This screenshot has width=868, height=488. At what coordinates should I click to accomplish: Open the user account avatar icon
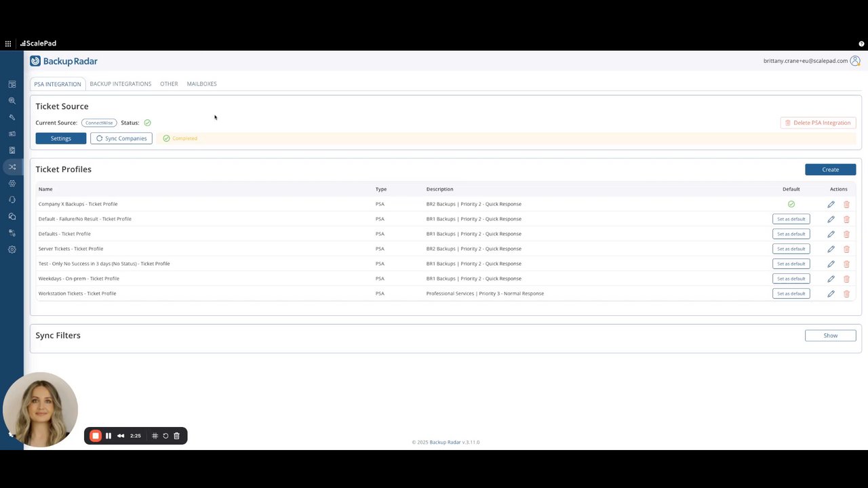pyautogui.click(x=855, y=61)
